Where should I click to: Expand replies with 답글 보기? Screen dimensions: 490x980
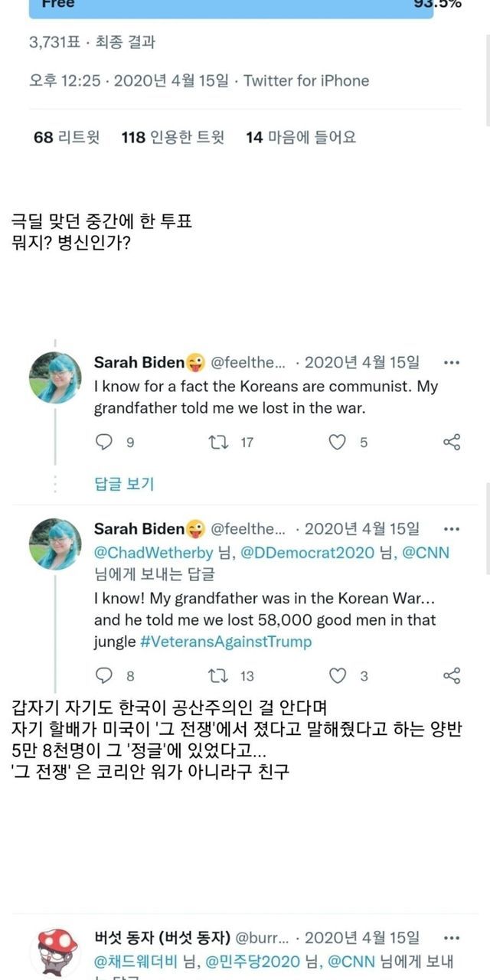point(124,483)
